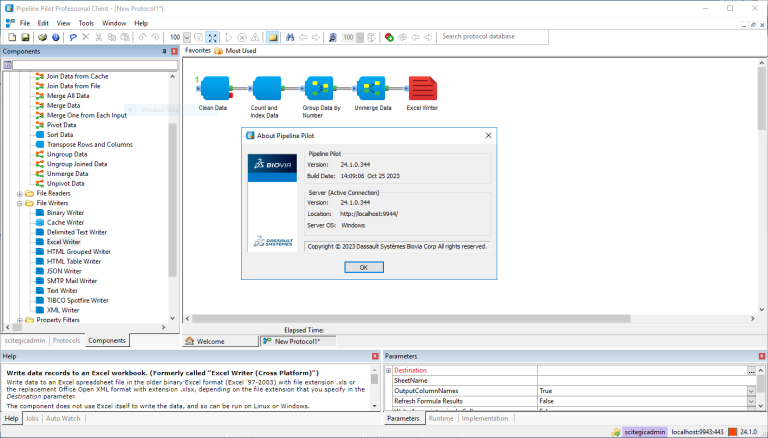Click OK in the About dialog
This screenshot has width=768, height=438.
click(x=364, y=268)
